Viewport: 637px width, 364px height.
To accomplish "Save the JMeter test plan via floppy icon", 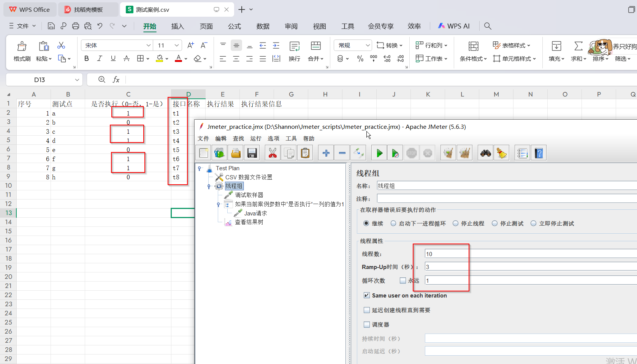I will tap(252, 153).
